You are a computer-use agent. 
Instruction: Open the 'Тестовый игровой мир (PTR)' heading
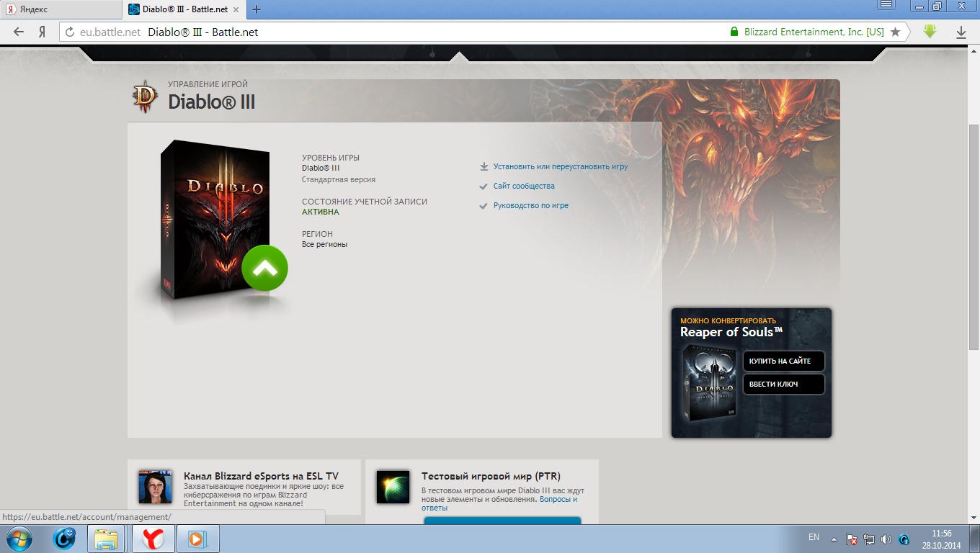coord(491,476)
